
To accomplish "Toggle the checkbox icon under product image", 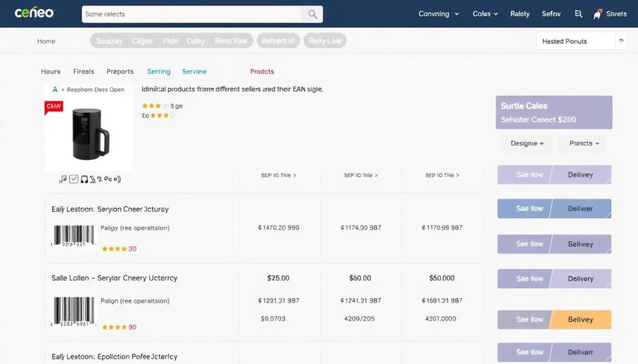I will 74,179.
